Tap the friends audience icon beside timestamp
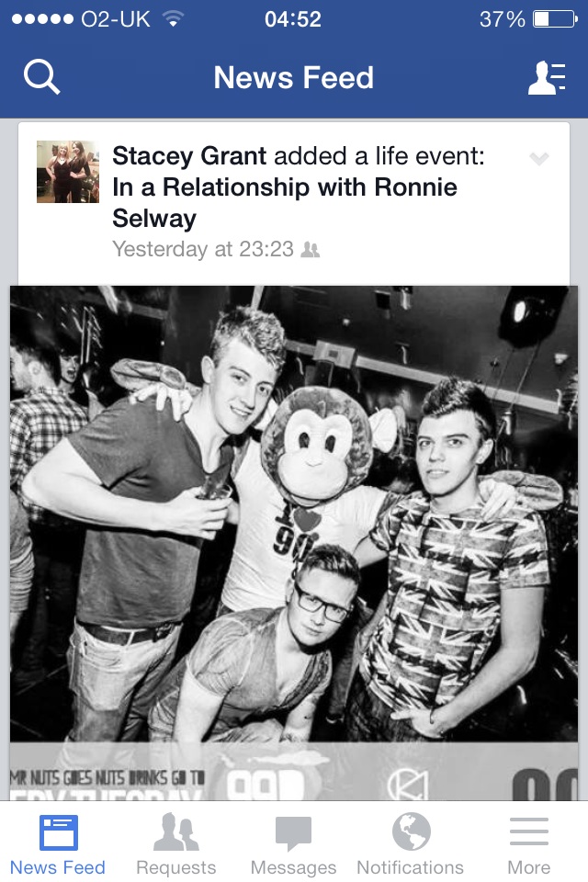 point(310,249)
